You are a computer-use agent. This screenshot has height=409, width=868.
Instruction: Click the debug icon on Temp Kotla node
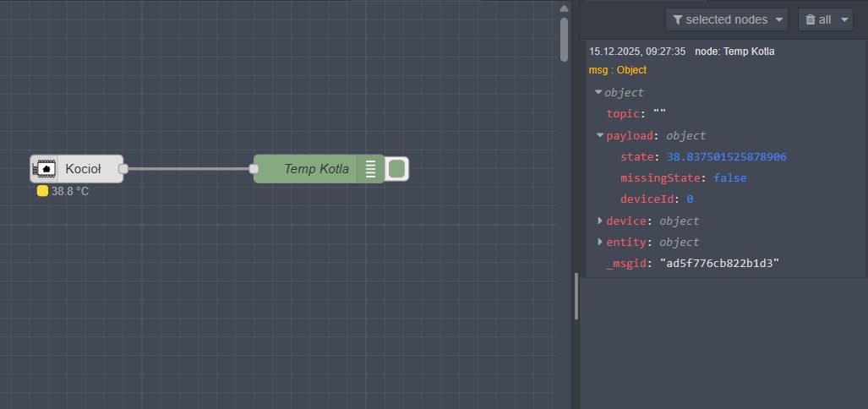[x=370, y=169]
